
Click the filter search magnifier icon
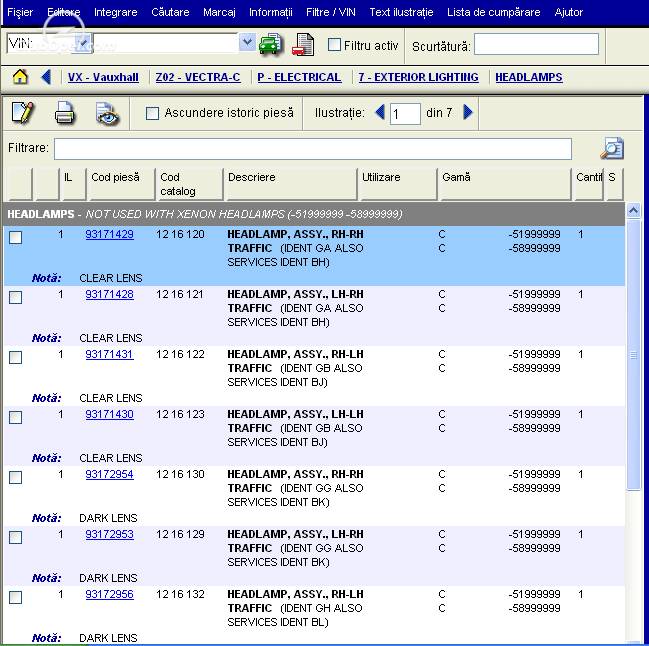(612, 148)
